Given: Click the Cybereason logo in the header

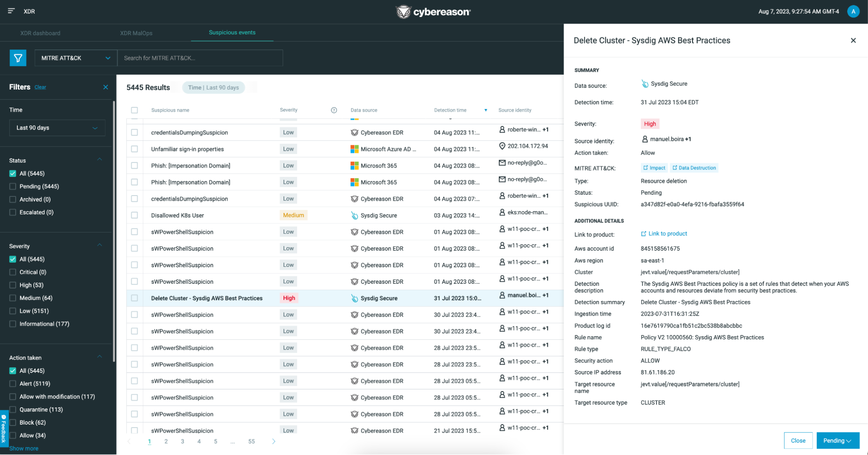Looking at the screenshot, I should pos(432,12).
